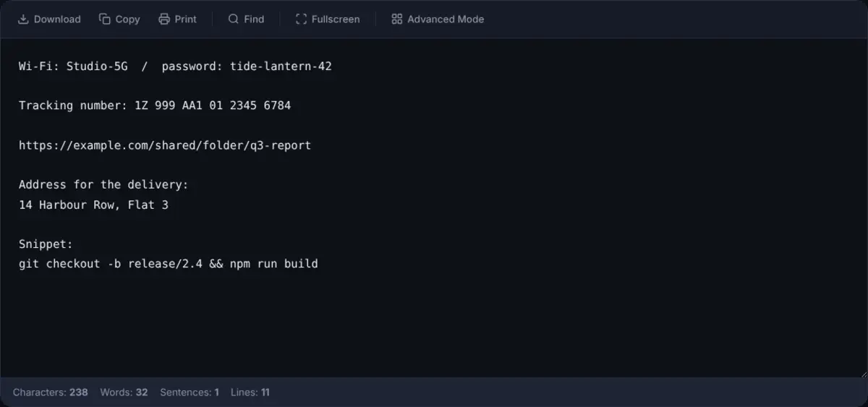Click the '14 Harbour Row, Flat 3' line
The image size is (868, 407).
point(93,205)
